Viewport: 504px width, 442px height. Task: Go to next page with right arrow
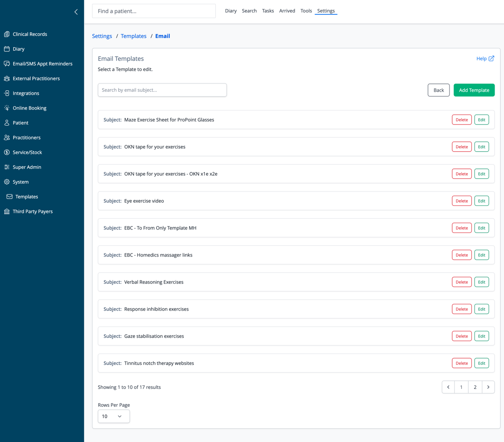[488, 387]
